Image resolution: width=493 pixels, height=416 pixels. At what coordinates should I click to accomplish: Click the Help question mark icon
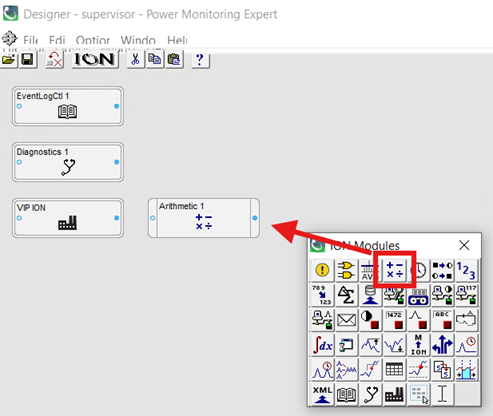coord(200,60)
